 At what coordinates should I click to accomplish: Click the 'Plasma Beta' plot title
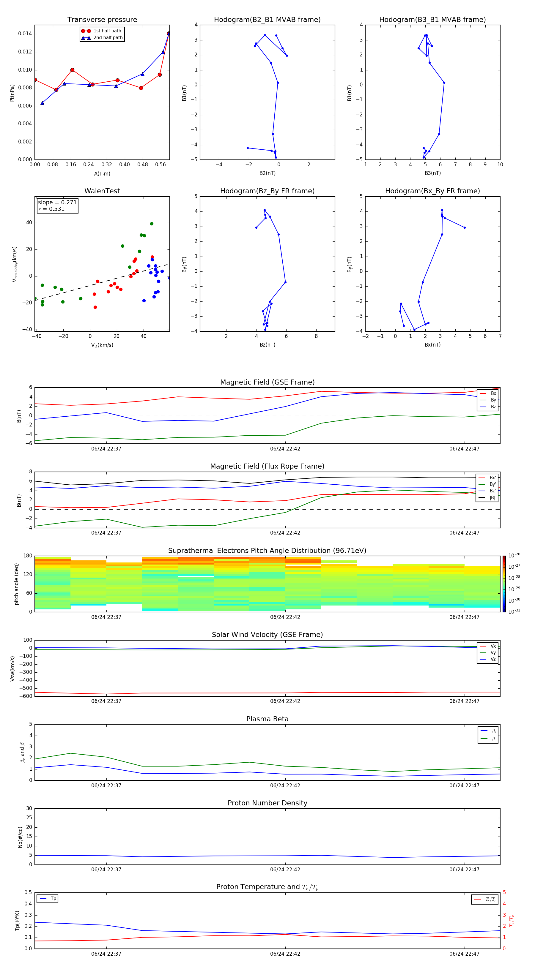[x=267, y=719]
